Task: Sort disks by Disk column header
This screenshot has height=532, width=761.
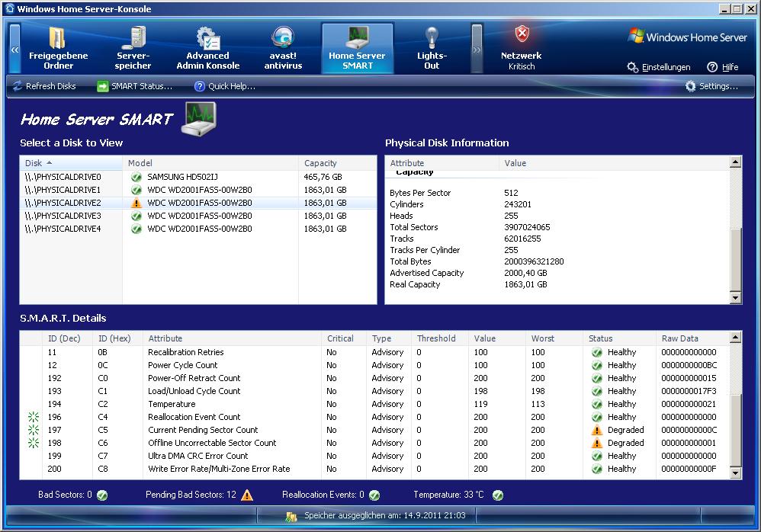Action: [x=71, y=163]
